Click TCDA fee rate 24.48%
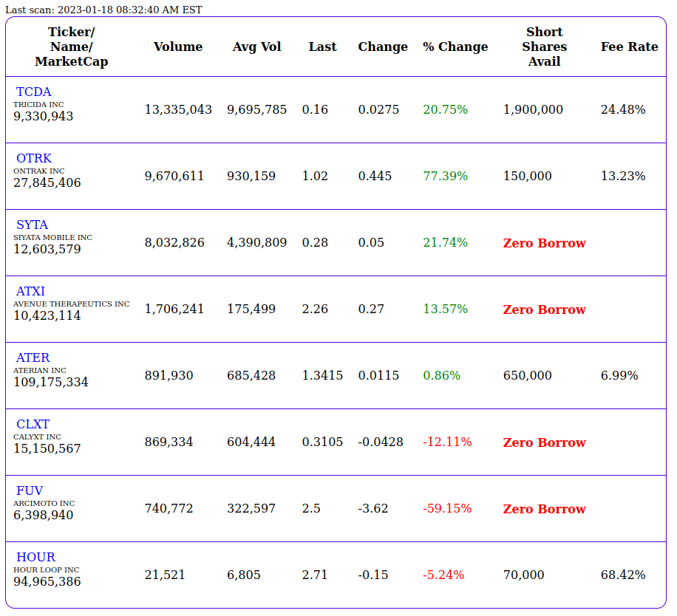 click(623, 109)
